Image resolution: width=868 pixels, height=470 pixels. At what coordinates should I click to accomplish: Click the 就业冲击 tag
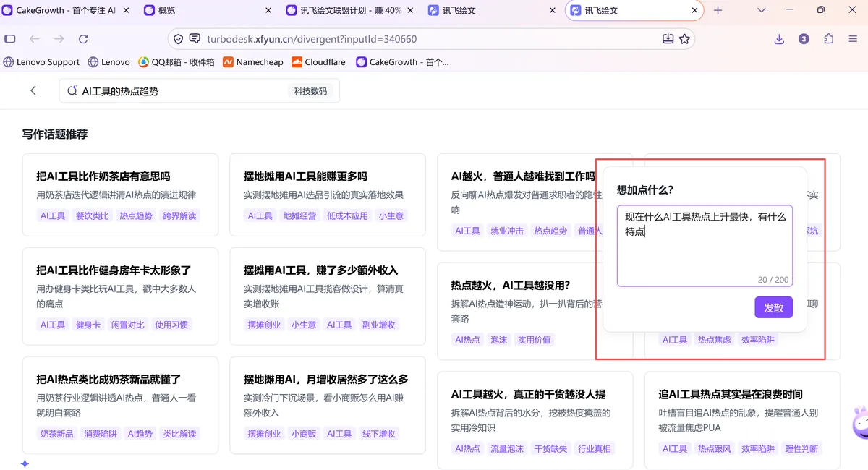(x=507, y=231)
